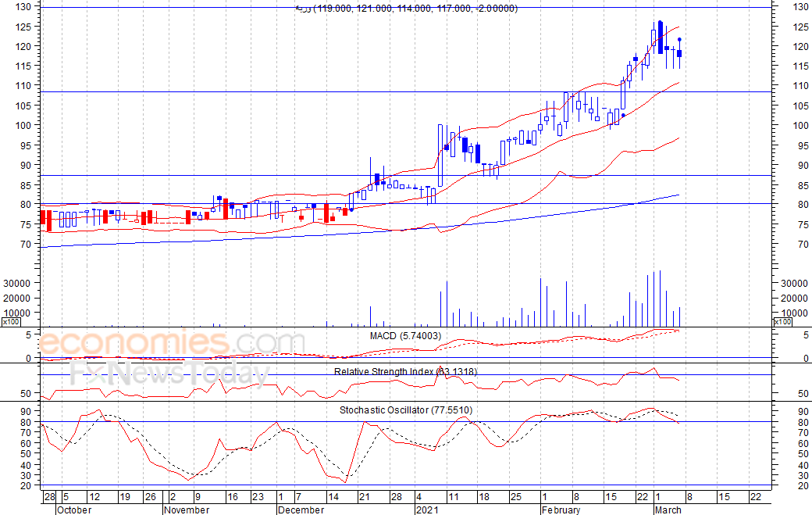Click the February month label
Image resolution: width=812 pixels, height=515 pixels.
click(561, 510)
